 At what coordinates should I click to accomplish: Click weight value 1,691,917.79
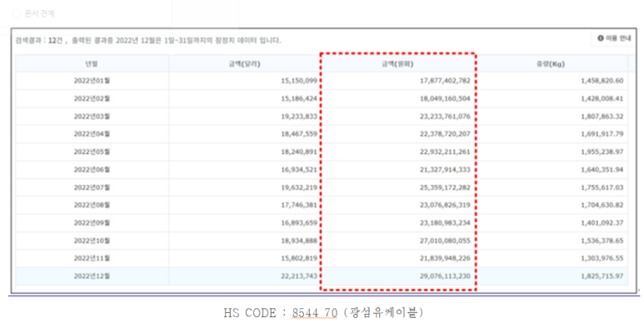[602, 134]
